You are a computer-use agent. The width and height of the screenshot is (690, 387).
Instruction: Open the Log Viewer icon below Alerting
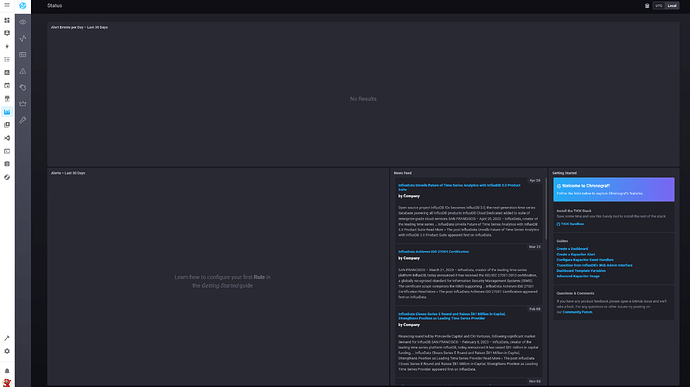pos(23,87)
